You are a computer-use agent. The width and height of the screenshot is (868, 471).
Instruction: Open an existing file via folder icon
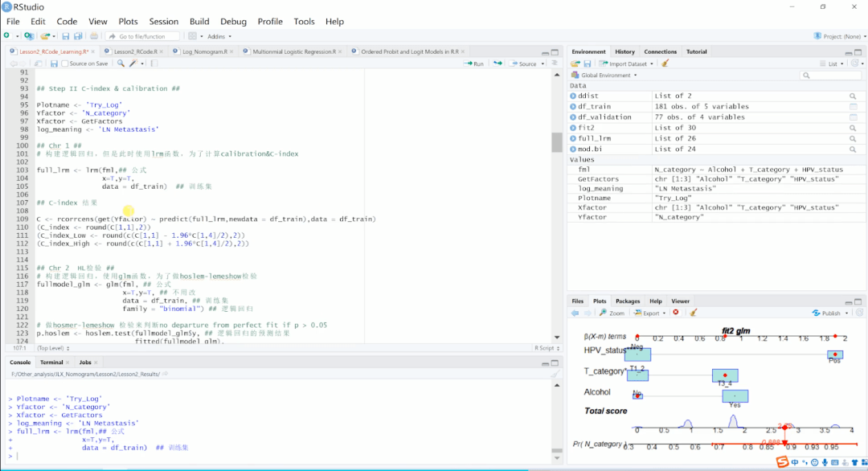pos(45,36)
